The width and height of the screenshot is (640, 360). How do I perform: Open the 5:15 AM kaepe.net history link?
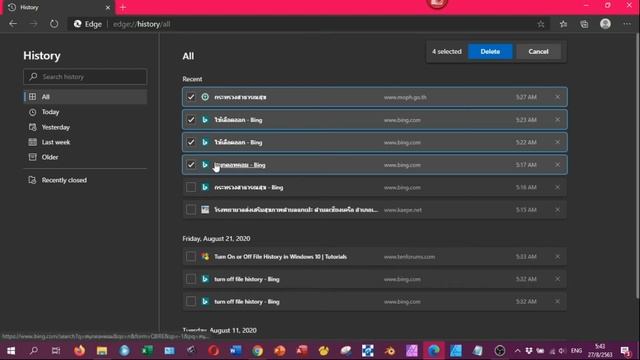[x=296, y=210]
